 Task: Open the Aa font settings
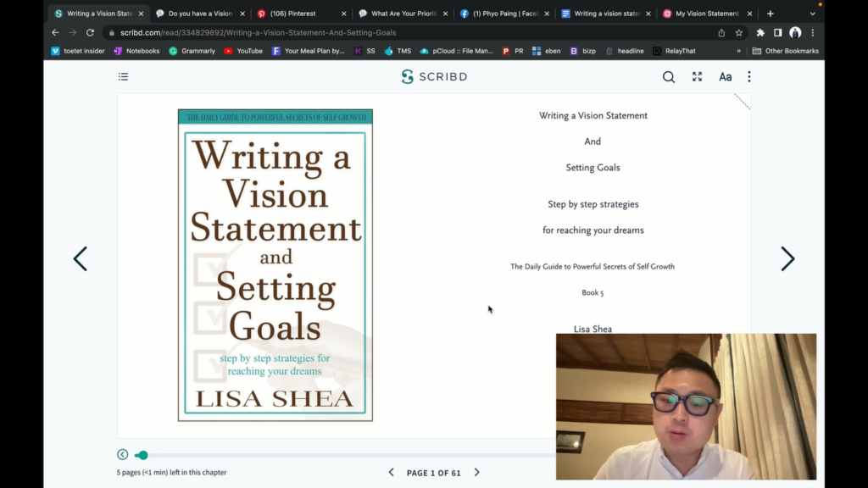tap(726, 77)
